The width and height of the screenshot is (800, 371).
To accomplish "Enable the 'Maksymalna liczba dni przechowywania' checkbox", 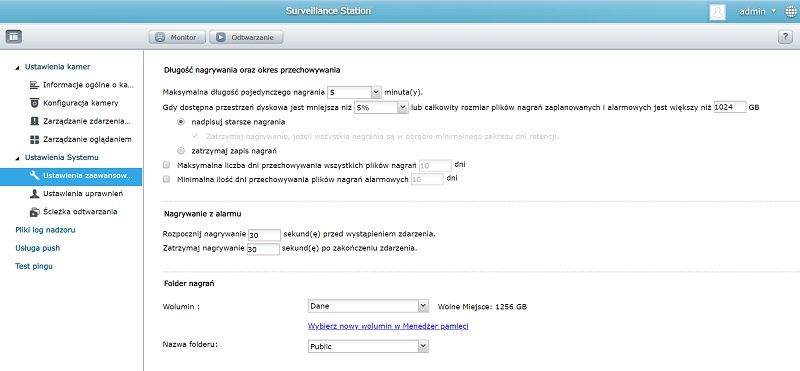I will pos(166,165).
